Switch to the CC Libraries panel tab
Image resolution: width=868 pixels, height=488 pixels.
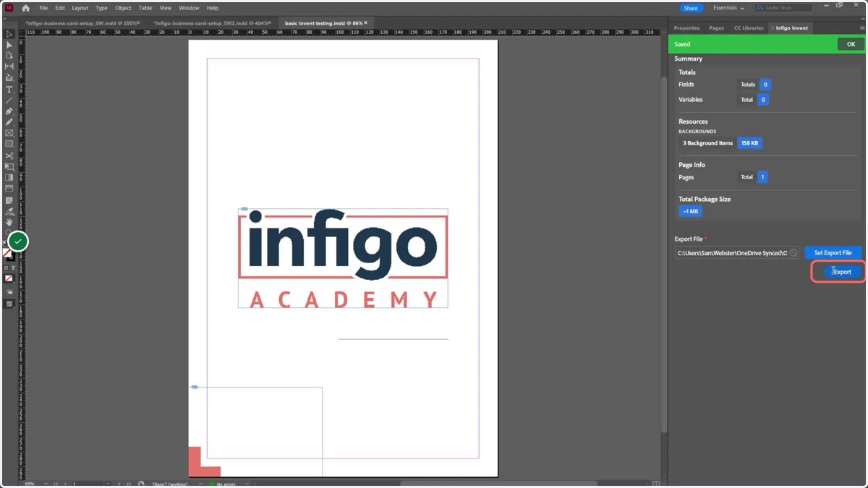(x=749, y=28)
